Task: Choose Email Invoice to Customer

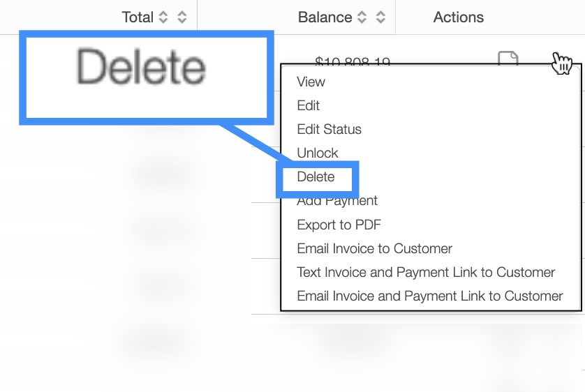Action: [374, 248]
